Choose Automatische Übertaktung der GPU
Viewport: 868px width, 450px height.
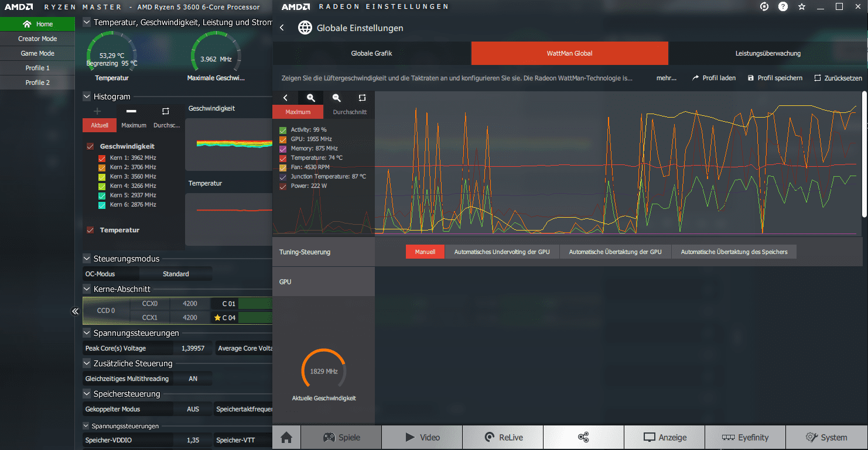pos(616,252)
